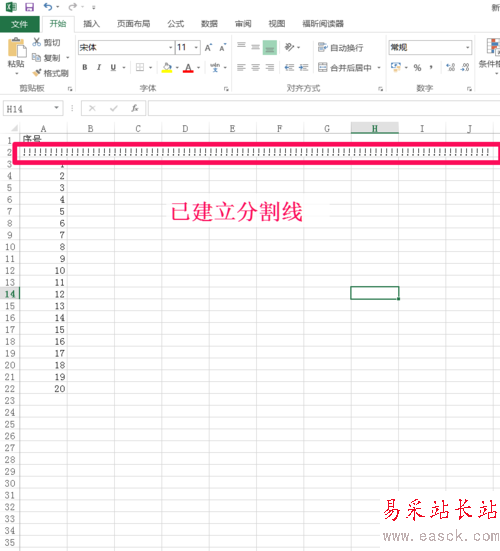Click the orientation text-angle icon

289,47
